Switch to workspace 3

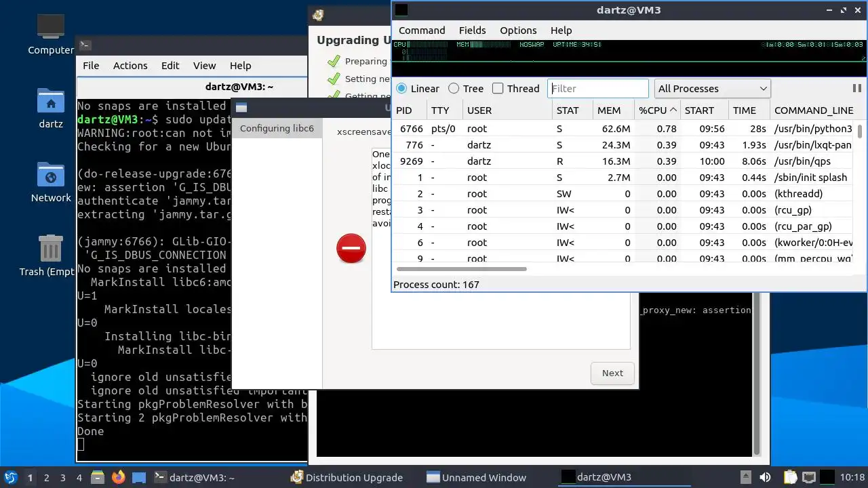62,478
